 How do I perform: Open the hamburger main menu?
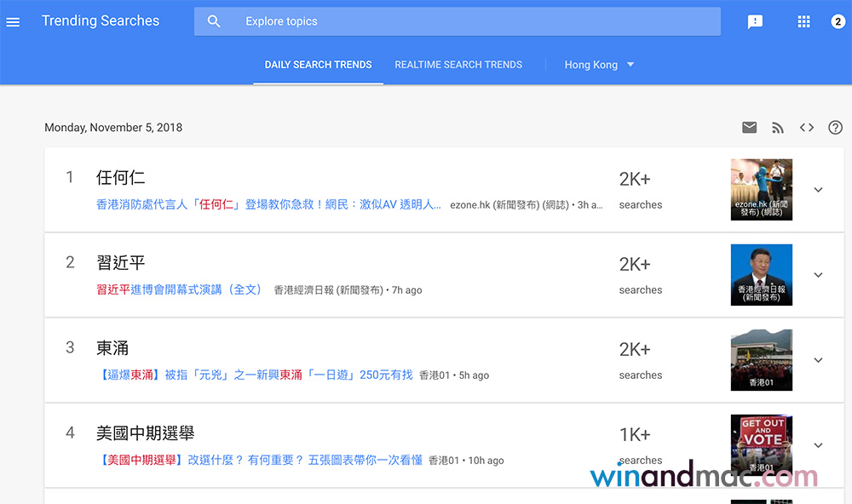pyautogui.click(x=13, y=22)
